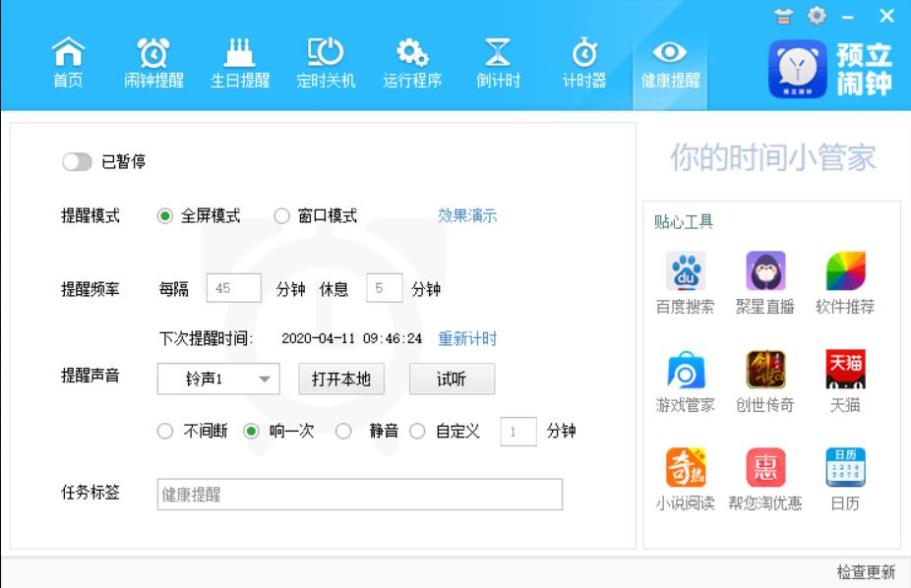The width and height of the screenshot is (911, 588).
Task: Open the 百度搜索 tool icon
Action: point(686,271)
